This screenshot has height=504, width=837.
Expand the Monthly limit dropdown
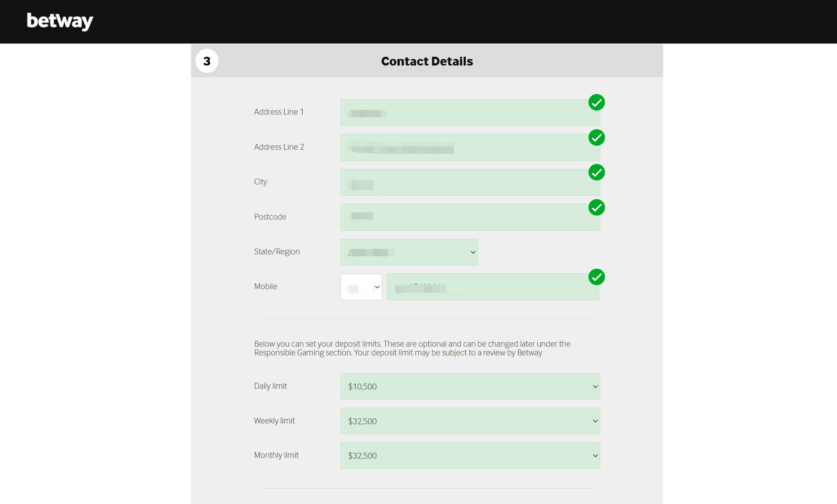coord(470,456)
